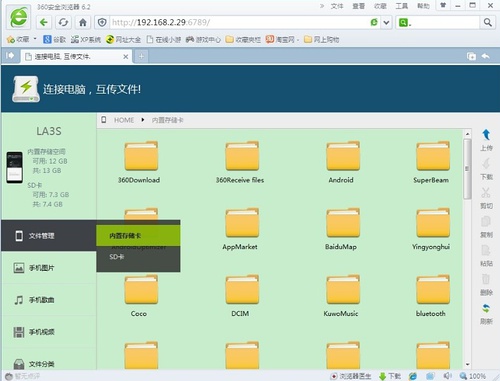Screen dimensions: 500x381
Task: Click the URL address field
Action: tap(238, 22)
